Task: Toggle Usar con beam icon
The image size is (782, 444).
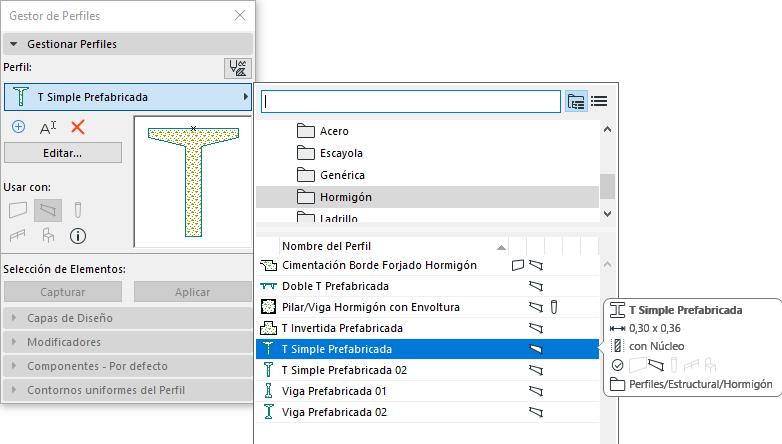Action: click(x=48, y=210)
